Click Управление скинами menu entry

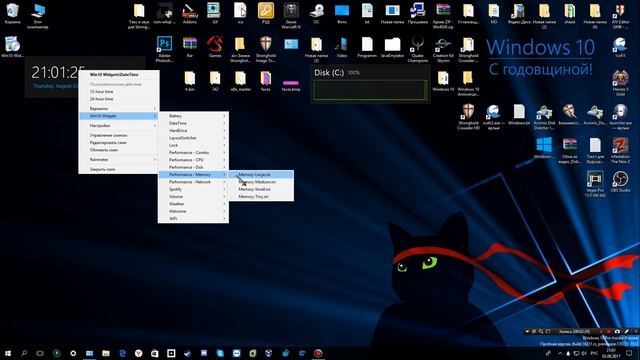[x=119, y=135]
